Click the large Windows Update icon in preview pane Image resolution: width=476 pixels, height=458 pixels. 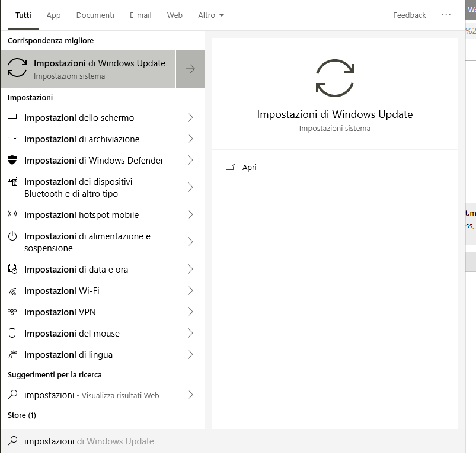point(335,78)
